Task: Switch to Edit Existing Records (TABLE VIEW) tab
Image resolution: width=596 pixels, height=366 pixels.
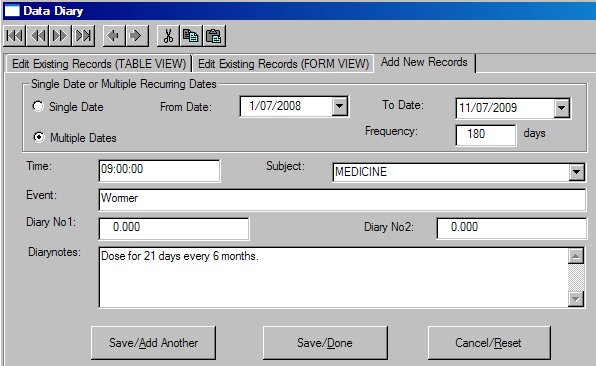Action: point(98,63)
